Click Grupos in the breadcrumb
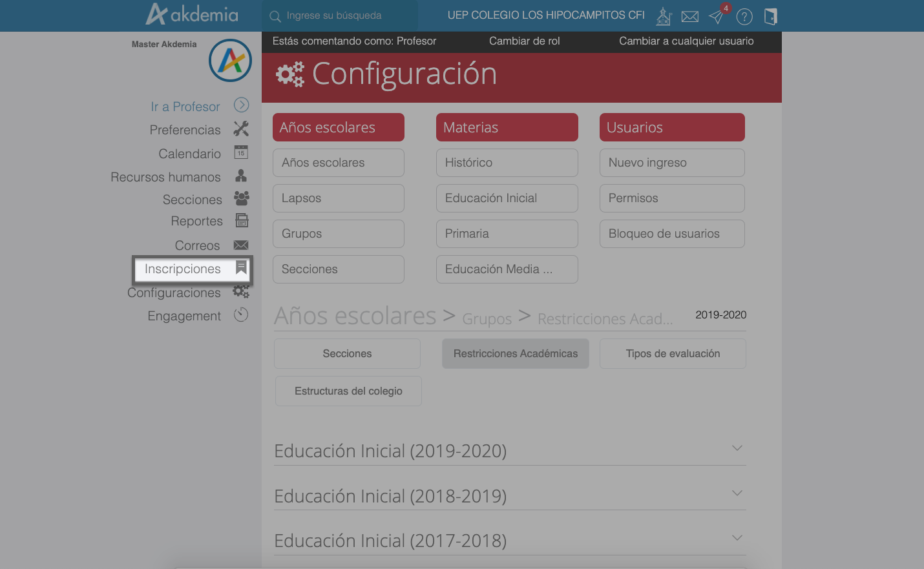The image size is (924, 569). (x=487, y=319)
